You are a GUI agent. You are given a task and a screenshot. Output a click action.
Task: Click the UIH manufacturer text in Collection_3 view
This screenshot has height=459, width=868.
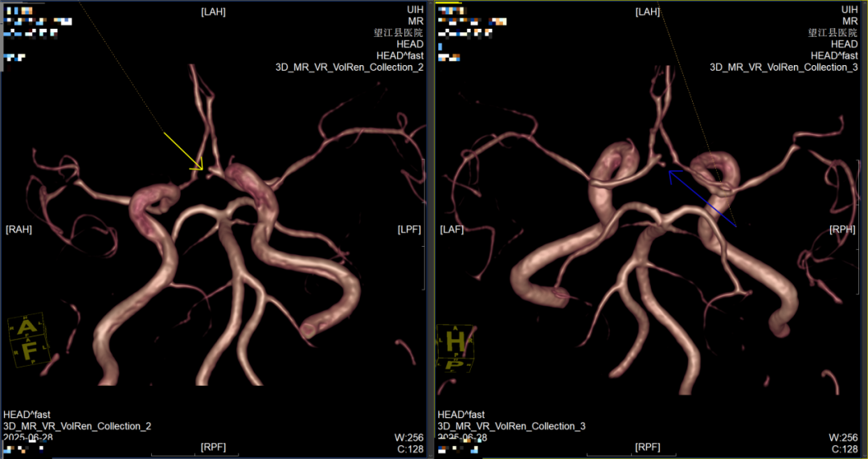(850, 10)
